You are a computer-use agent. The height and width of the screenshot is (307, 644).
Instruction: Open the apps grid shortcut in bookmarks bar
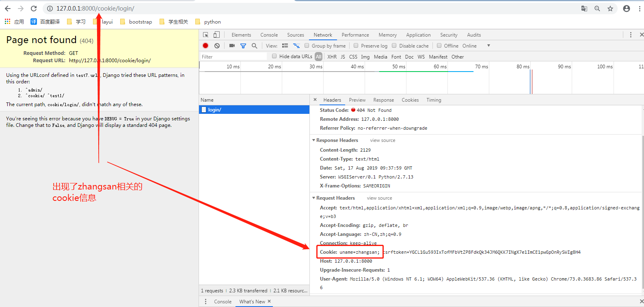7,22
